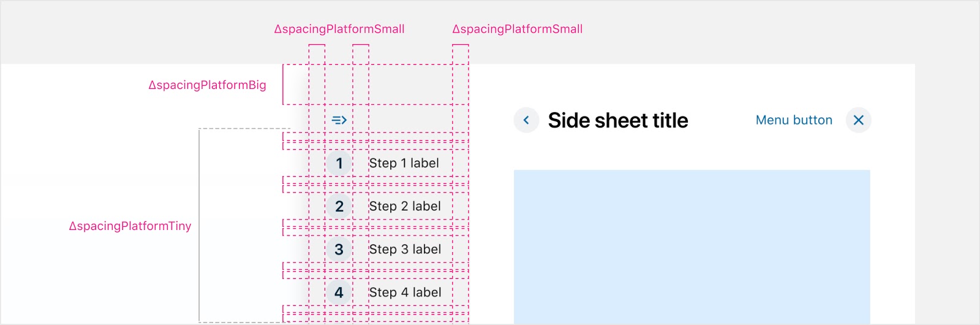
Task: Pick the Step 4 label text
Action: pyautogui.click(x=405, y=292)
